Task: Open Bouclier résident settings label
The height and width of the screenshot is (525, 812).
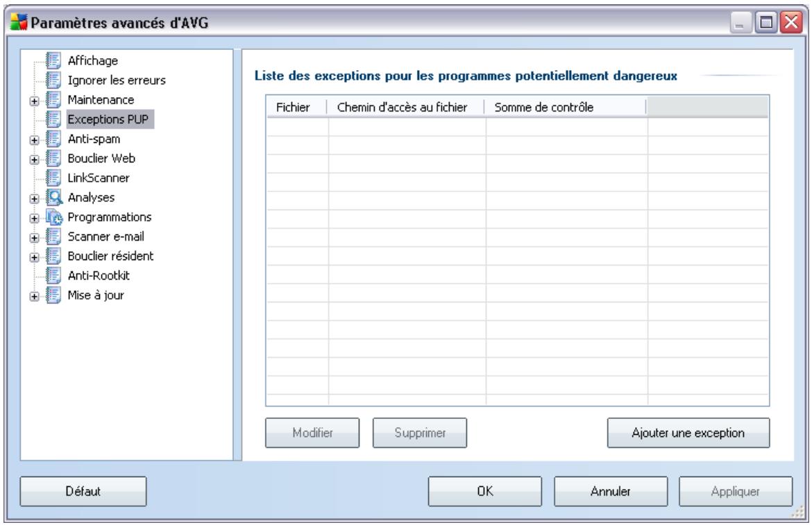Action: point(110,256)
